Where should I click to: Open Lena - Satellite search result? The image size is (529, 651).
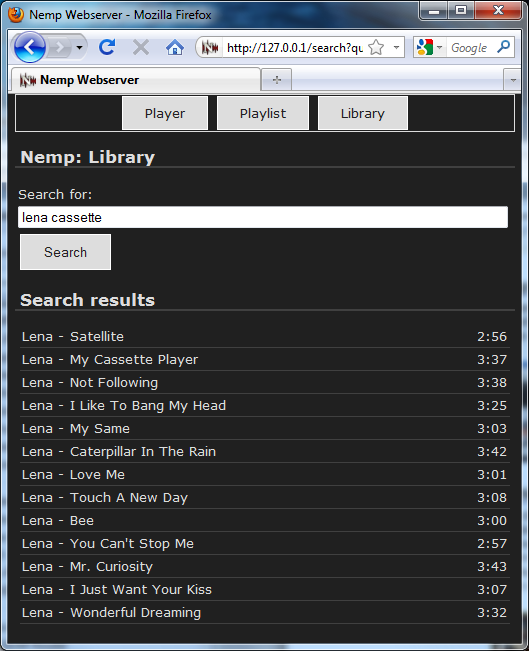tap(265, 336)
